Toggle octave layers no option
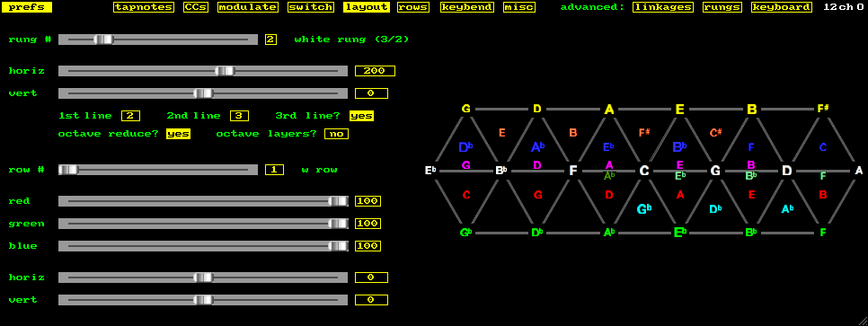 tap(337, 134)
